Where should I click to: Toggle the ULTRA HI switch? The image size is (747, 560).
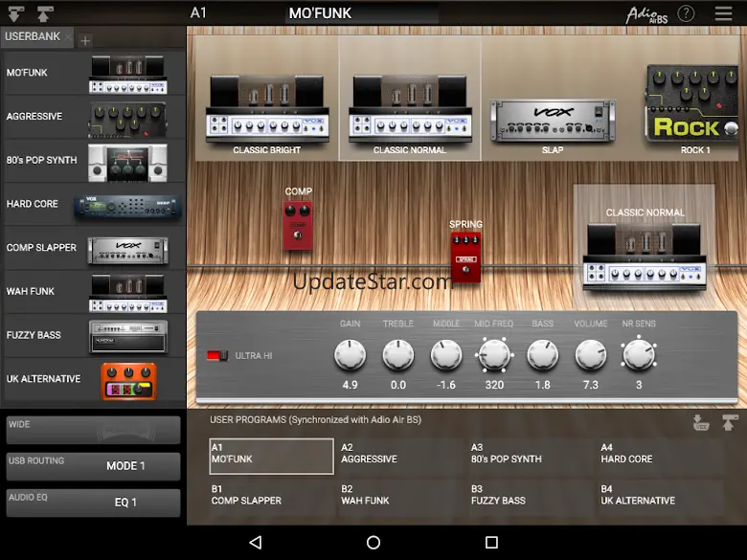pos(218,356)
